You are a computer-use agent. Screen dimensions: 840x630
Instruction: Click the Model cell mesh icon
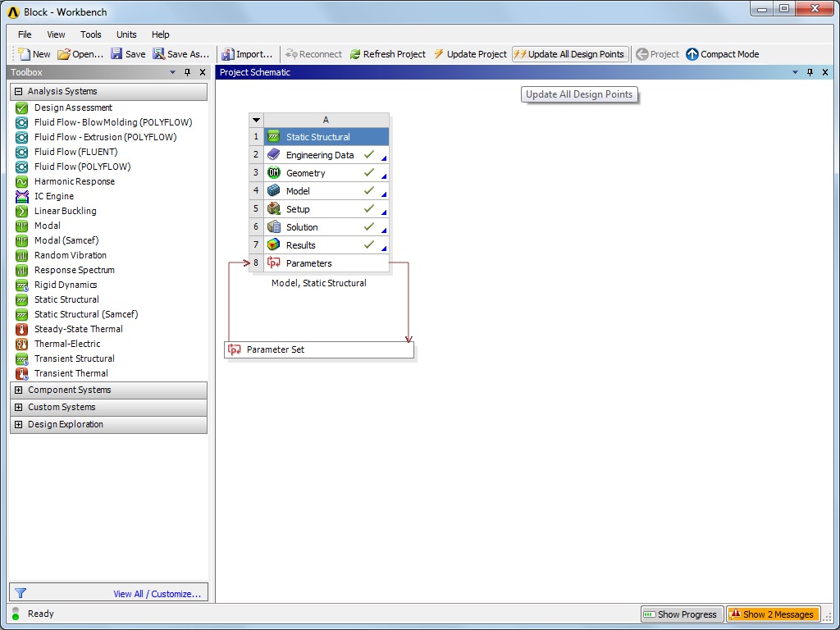click(274, 190)
